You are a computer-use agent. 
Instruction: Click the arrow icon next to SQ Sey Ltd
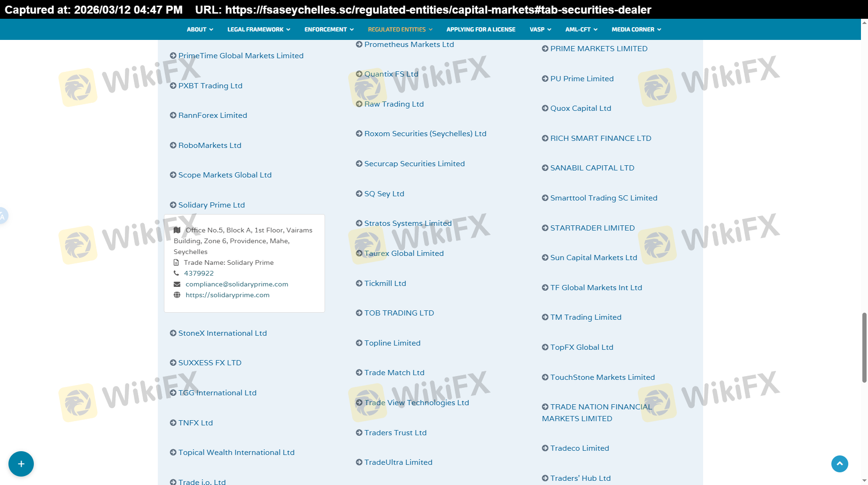pyautogui.click(x=359, y=193)
